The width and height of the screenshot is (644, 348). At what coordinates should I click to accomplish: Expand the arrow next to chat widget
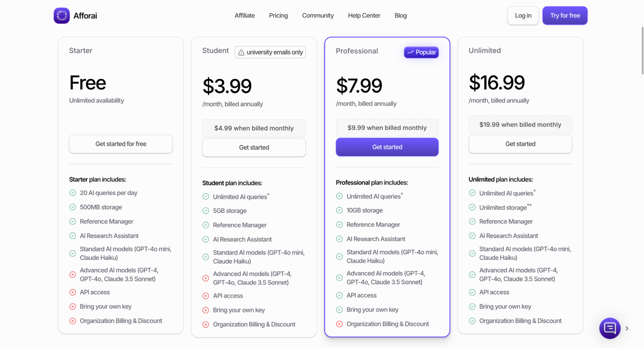627,328
